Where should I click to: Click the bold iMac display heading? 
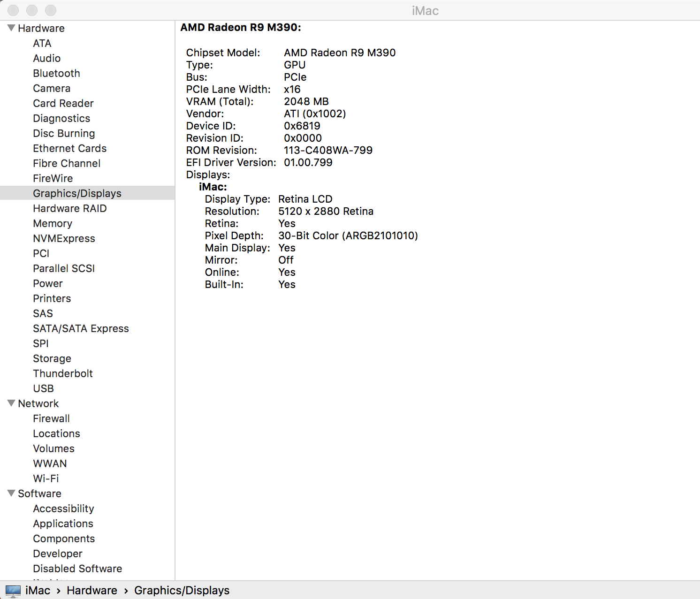tap(213, 187)
